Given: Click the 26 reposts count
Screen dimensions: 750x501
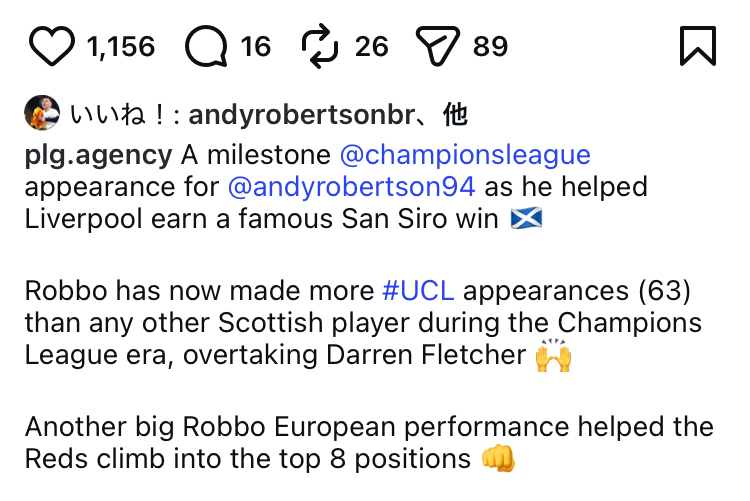Looking at the screenshot, I should [371, 47].
